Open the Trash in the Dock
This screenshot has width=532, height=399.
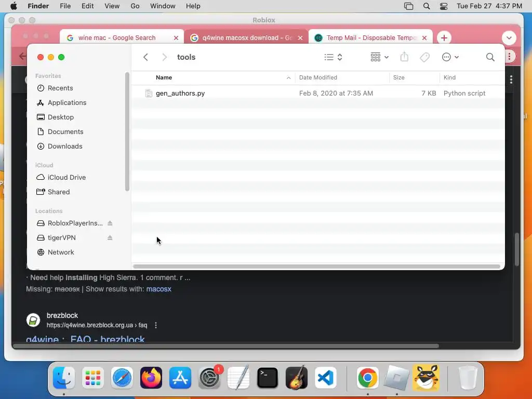coord(468,378)
